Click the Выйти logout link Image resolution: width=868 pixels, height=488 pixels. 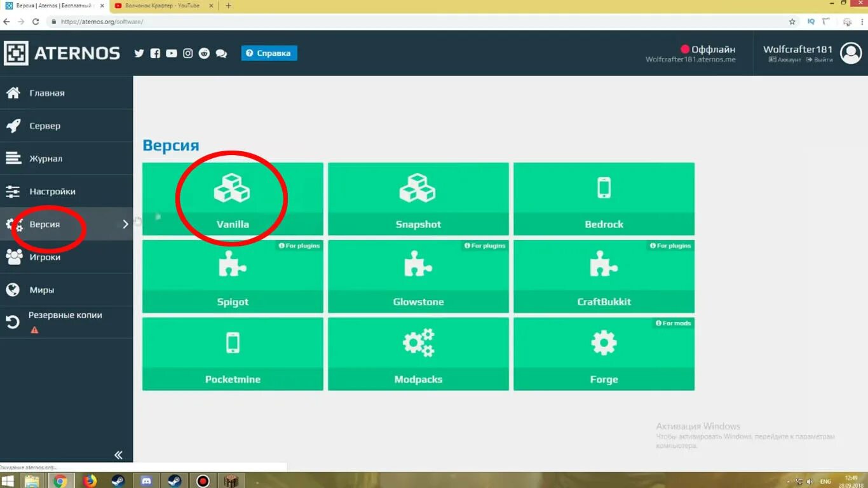click(820, 60)
